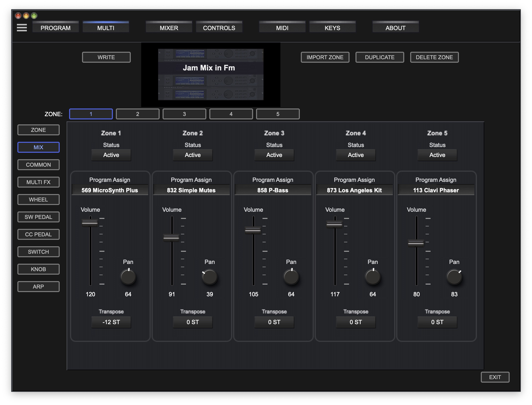Image resolution: width=532 pixels, height=405 pixels.
Task: Click Zone 3 pan knob
Action: pos(291,277)
